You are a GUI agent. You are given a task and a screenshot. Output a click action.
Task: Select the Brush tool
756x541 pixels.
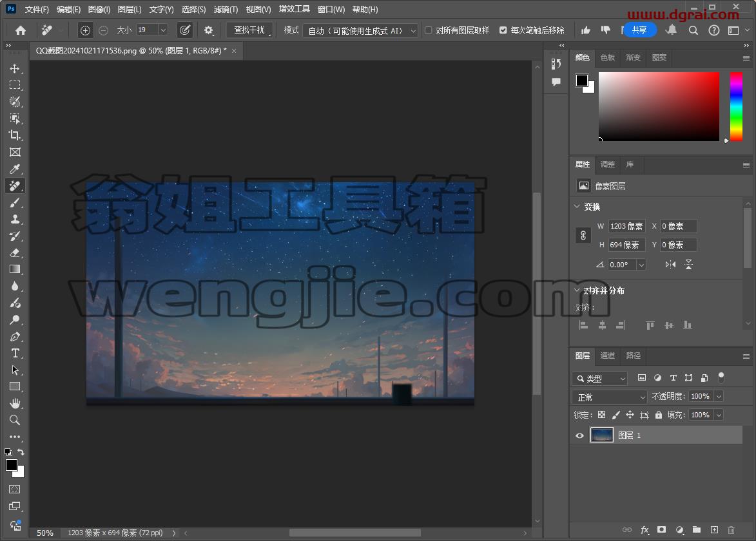point(14,203)
